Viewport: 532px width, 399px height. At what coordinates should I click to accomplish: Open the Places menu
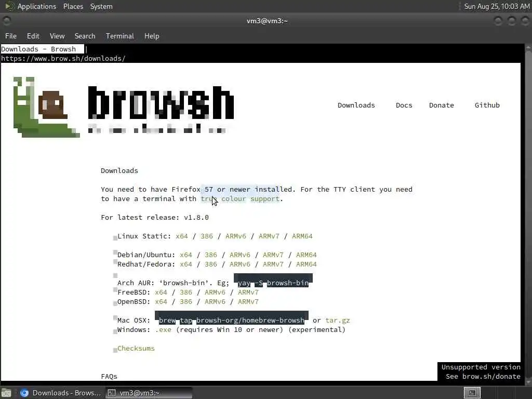coord(73,6)
